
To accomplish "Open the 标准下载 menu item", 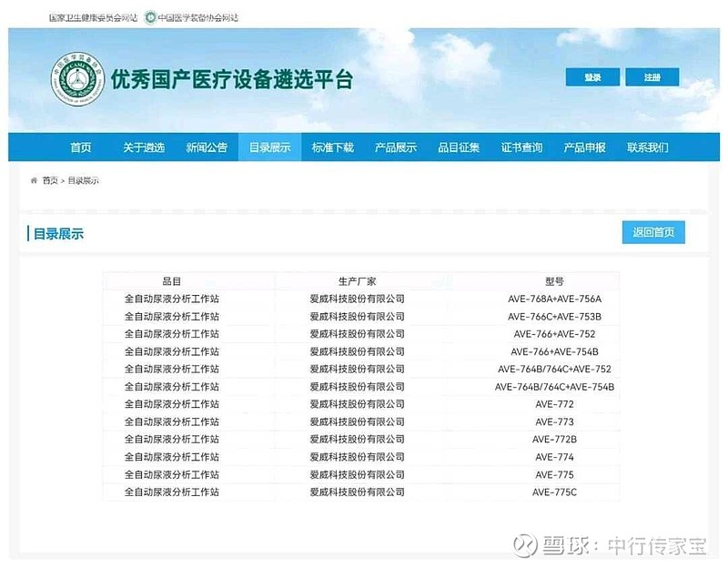I will 333,147.
